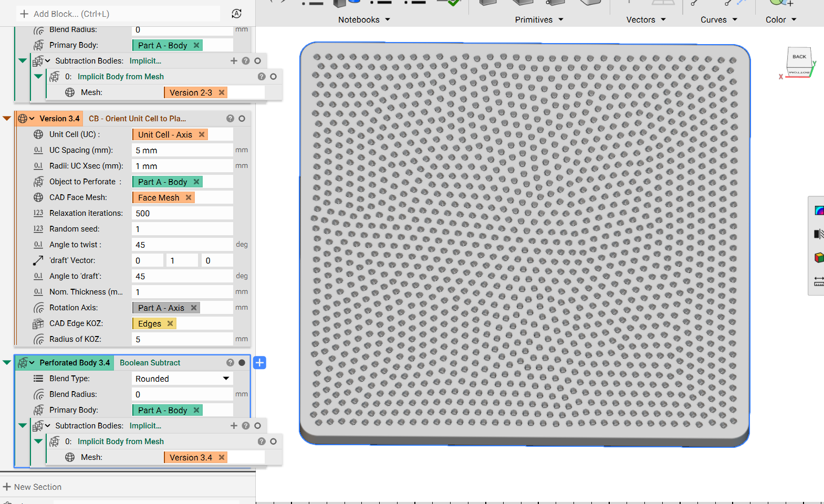
Task: Collapse lower Subtraction Bodies green triangle
Action: coord(22,426)
